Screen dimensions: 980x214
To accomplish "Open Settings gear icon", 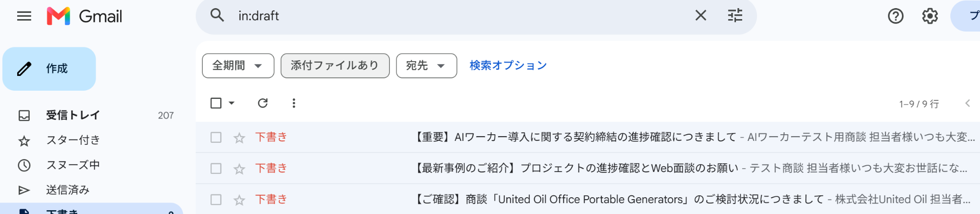I will (x=930, y=16).
